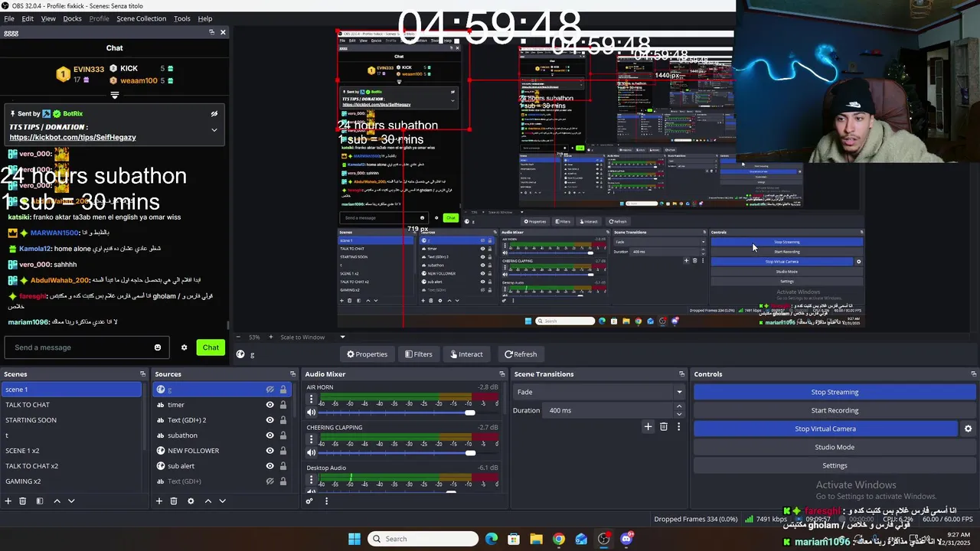This screenshot has width=980, height=551.
Task: Move source up with arrow icon
Action: point(207,501)
